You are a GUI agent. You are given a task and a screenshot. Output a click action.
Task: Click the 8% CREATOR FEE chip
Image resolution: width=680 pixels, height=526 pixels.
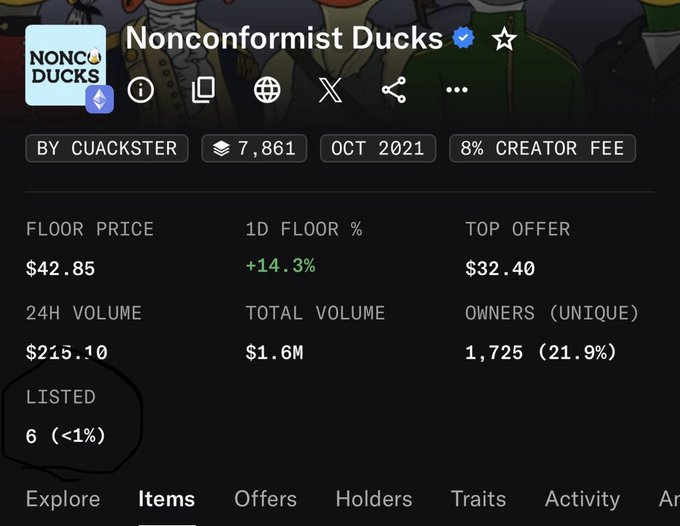coord(543,148)
